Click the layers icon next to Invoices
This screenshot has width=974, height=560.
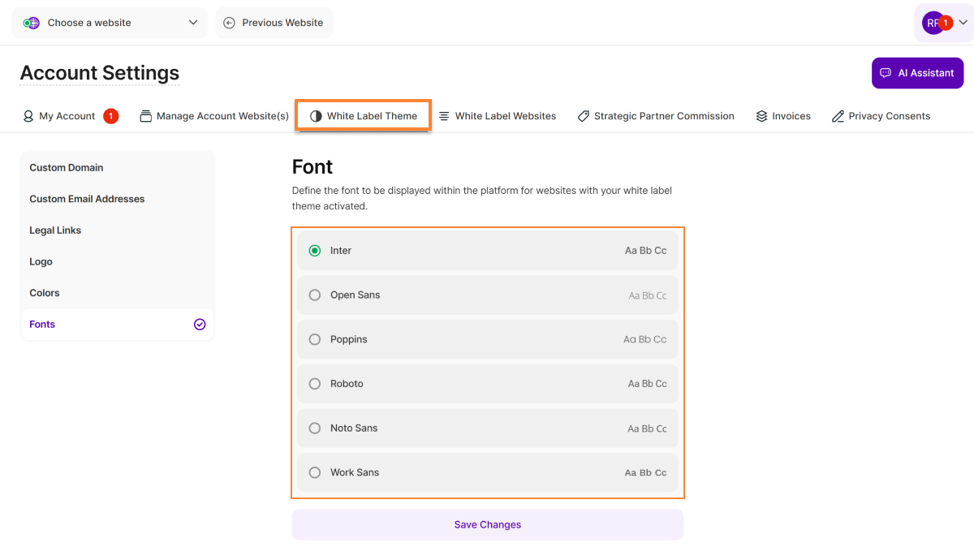pos(761,116)
